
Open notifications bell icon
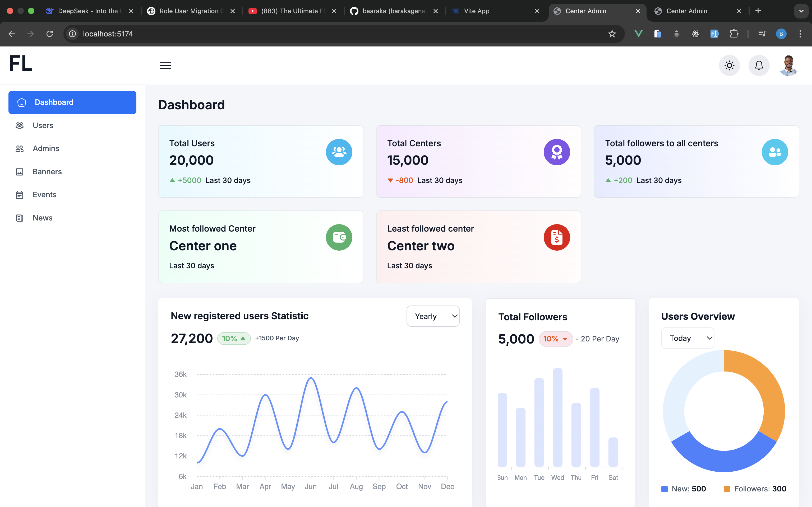point(759,65)
